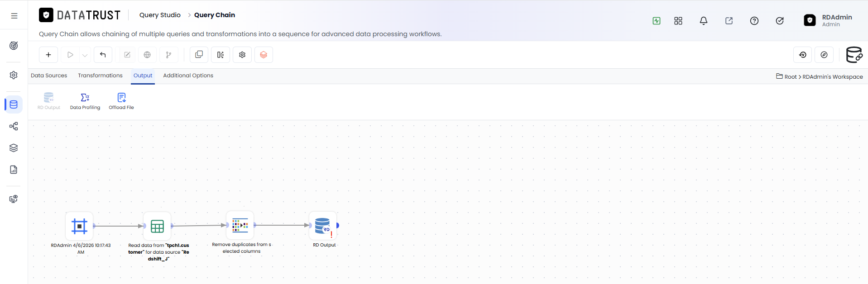The height and width of the screenshot is (284, 868).
Task: Click the Root folder breadcrumb
Action: [786, 76]
